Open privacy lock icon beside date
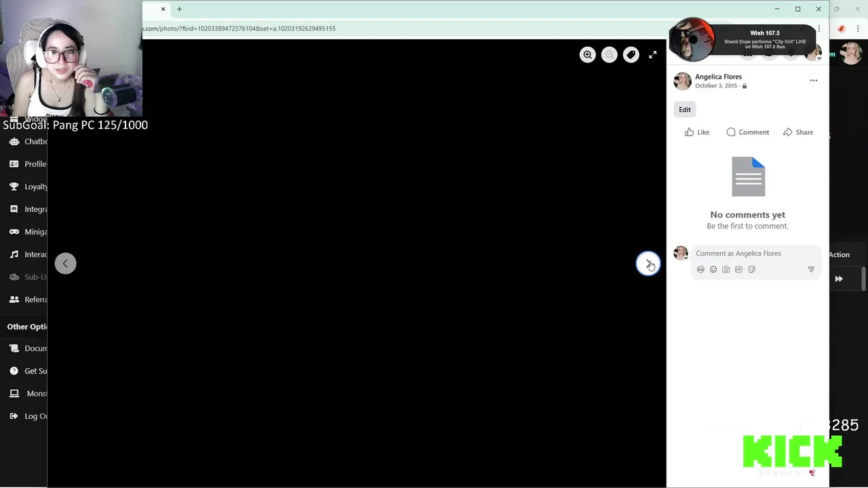Image resolution: width=868 pixels, height=488 pixels. pyautogui.click(x=744, y=86)
